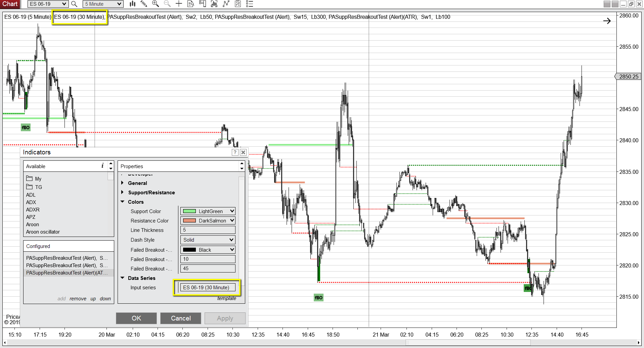Click the info icon in Available header

tap(102, 166)
